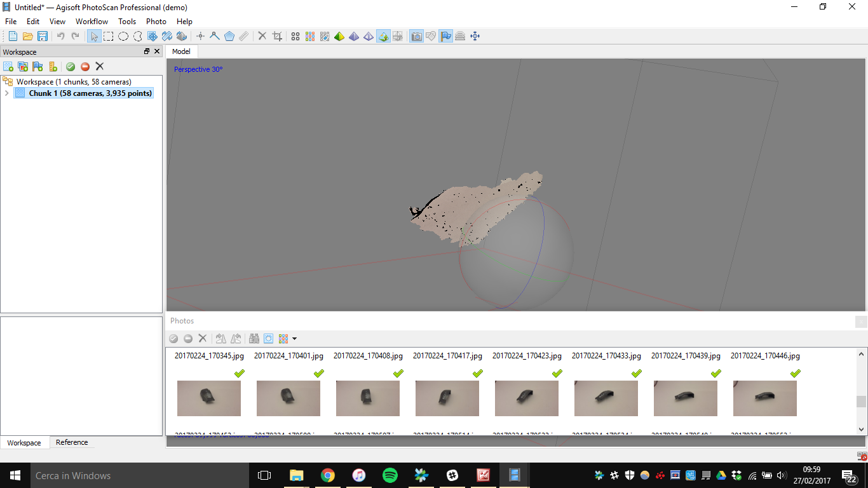
Task: Open the Edit menu
Action: [x=33, y=22]
